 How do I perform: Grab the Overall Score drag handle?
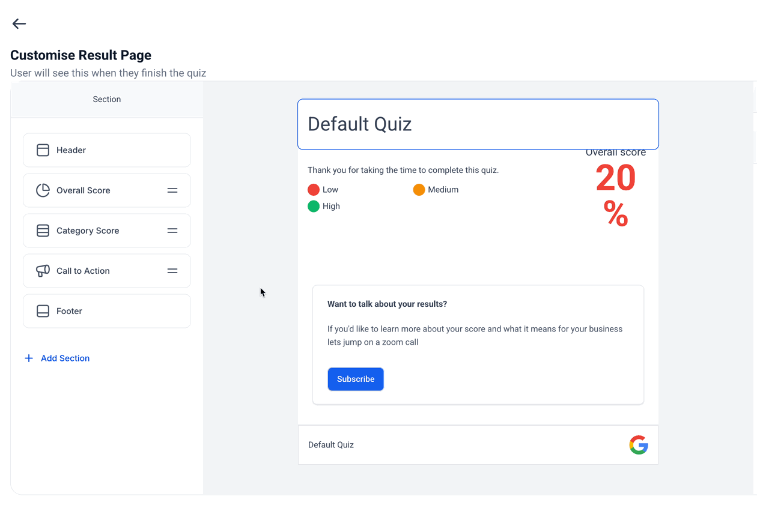tap(172, 190)
